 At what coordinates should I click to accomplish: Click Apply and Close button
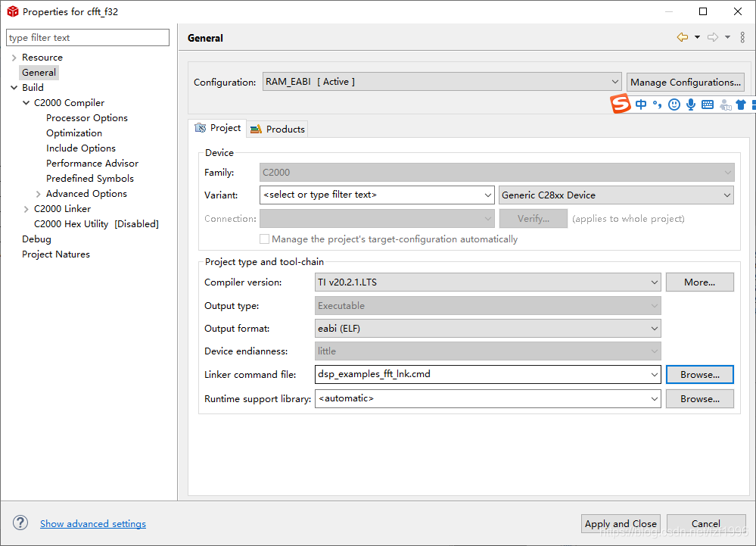621,523
